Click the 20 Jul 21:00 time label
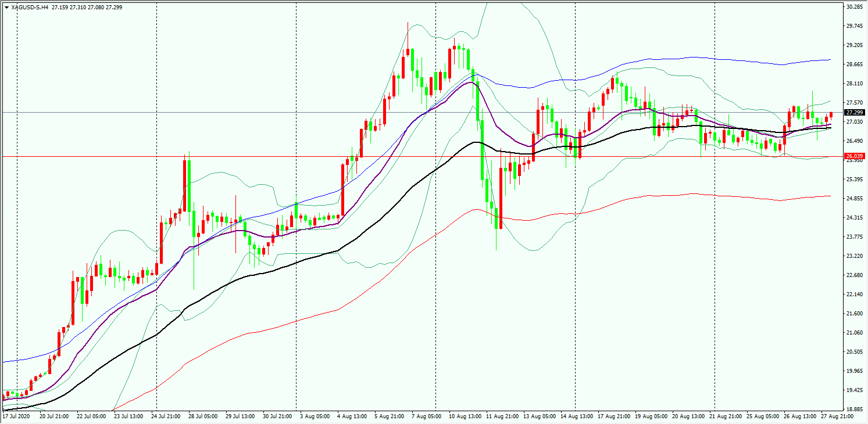Image resolution: width=868 pixels, height=424 pixels. (55, 416)
